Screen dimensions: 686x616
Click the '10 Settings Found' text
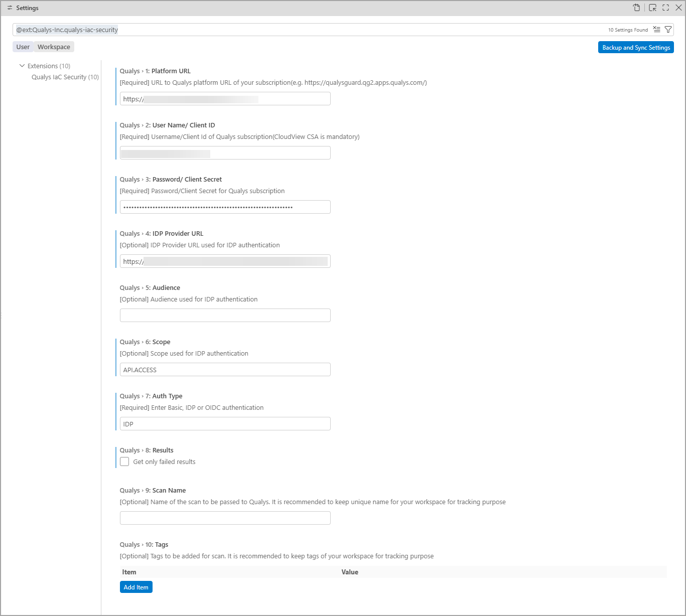pyautogui.click(x=628, y=30)
